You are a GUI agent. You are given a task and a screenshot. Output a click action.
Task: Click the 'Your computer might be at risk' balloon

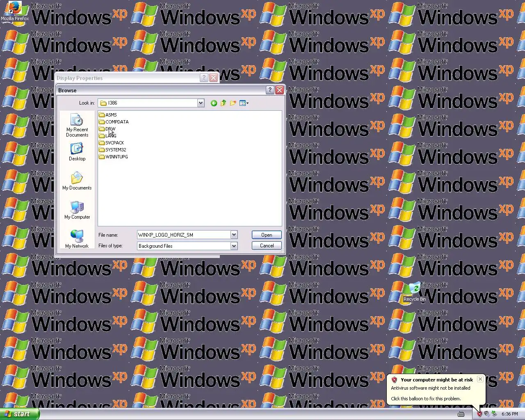(x=436, y=389)
